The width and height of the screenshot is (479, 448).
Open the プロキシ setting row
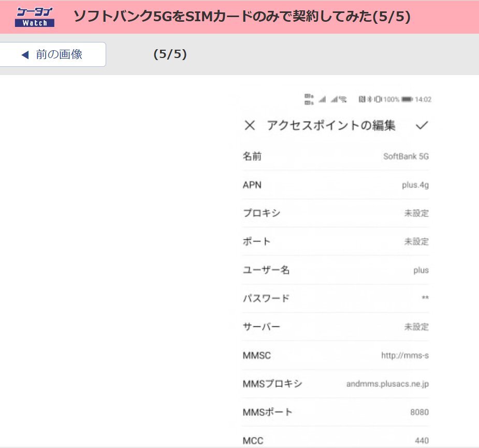click(x=336, y=213)
